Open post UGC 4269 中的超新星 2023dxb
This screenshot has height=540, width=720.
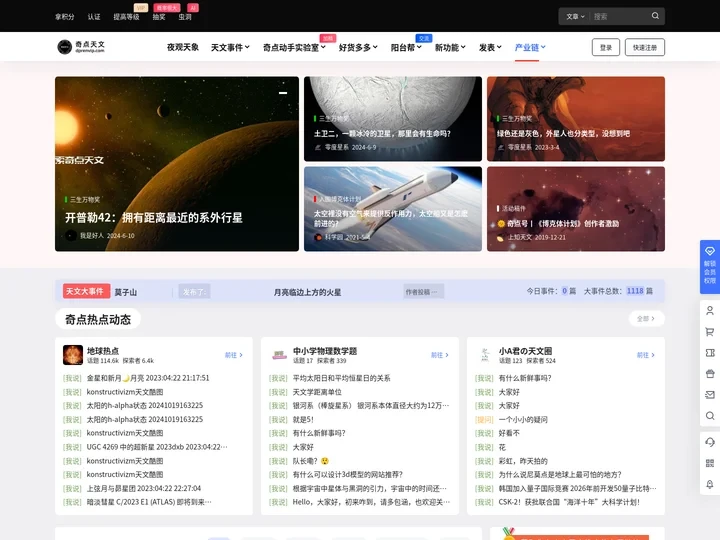pos(157,447)
